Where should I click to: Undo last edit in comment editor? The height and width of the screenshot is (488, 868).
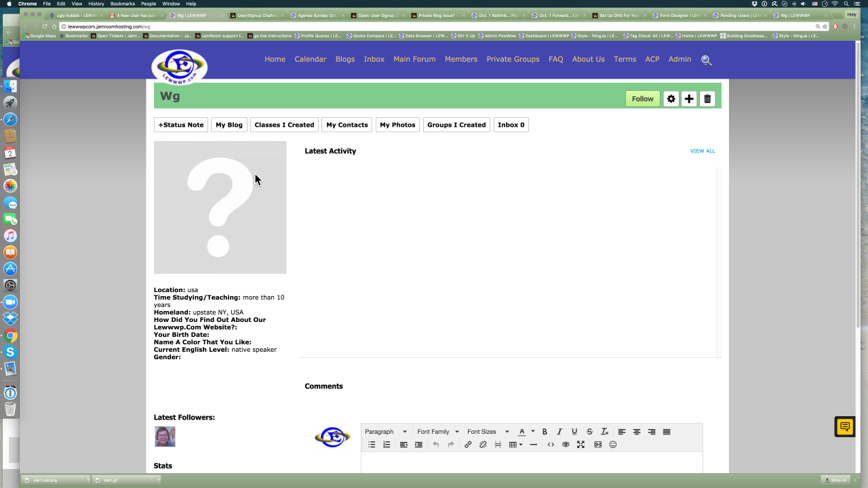pos(436,445)
